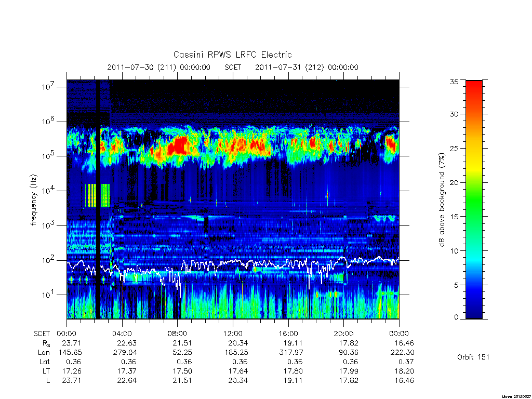Click the yellow-green striped block near 10^4 Hz
Viewport: 532px width, 399px height.
point(97,195)
